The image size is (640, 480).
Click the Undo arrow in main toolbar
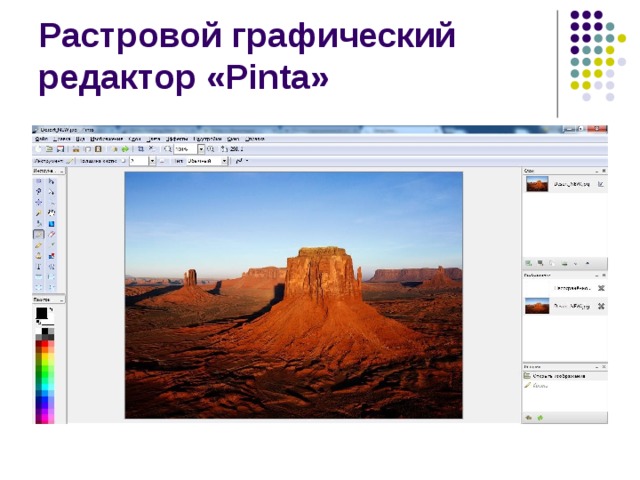(115, 149)
